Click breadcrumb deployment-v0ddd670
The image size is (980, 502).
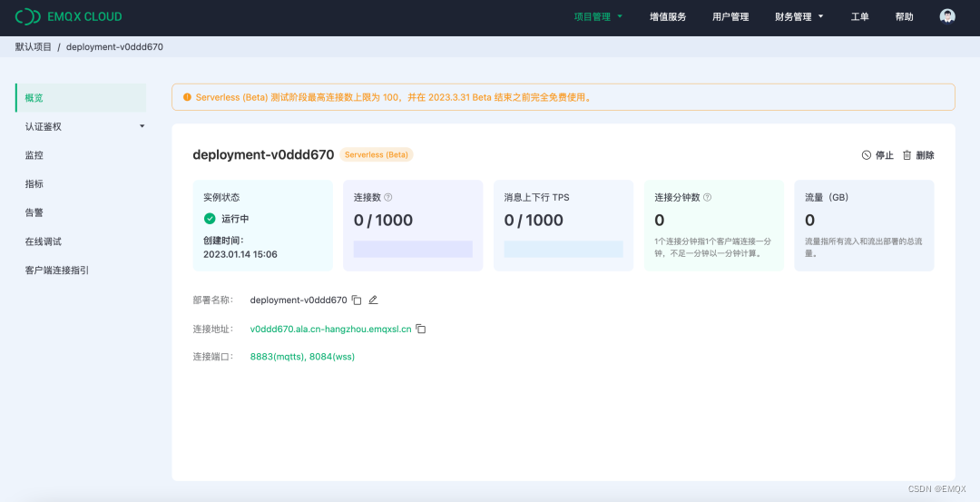114,47
